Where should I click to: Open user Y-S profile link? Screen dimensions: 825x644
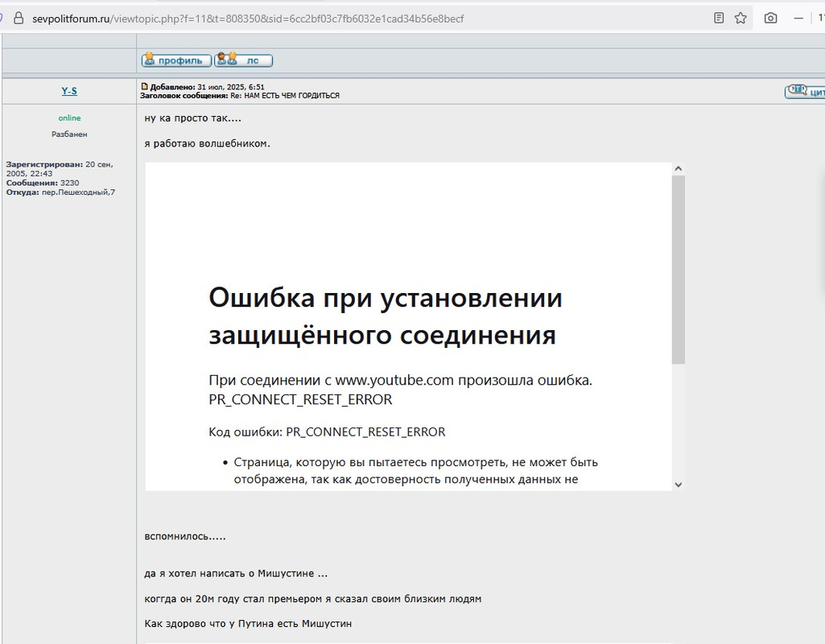pyautogui.click(x=69, y=90)
